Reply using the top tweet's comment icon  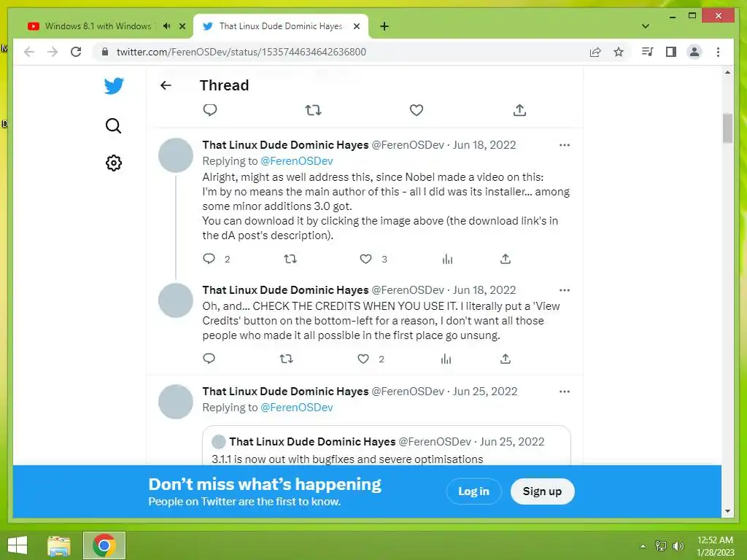coord(210,110)
